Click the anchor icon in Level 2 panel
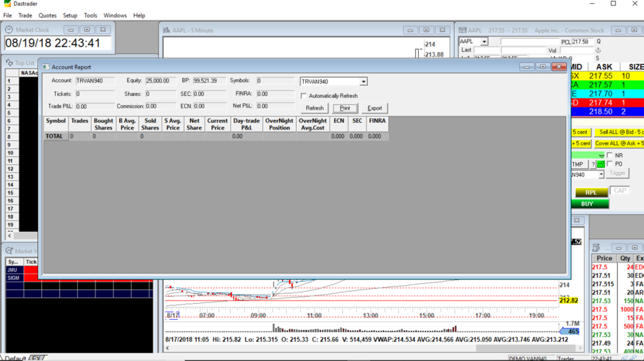 598,50
